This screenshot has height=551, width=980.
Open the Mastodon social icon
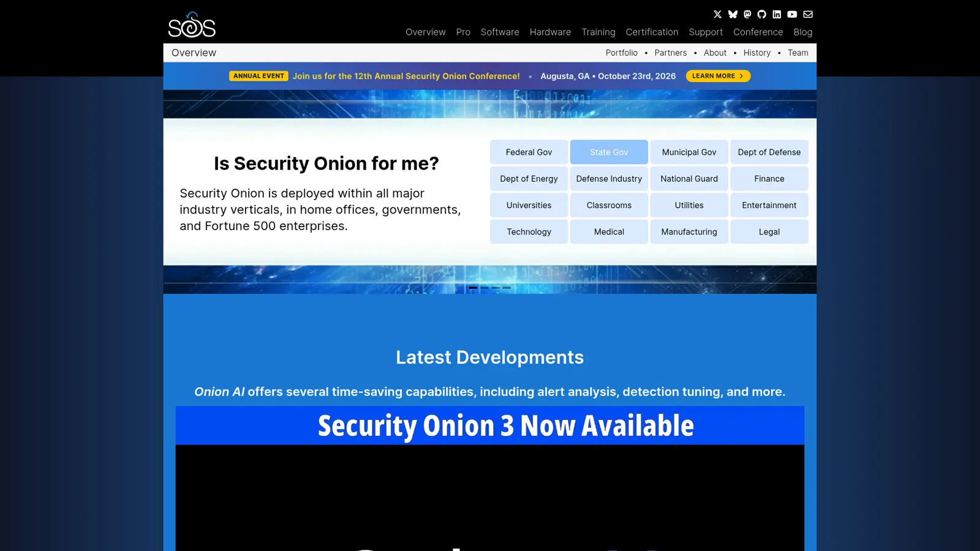747,14
